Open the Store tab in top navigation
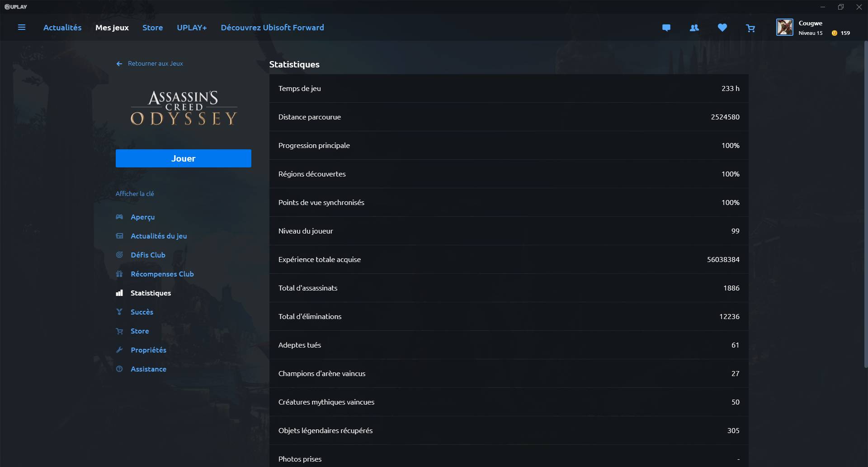Viewport: 868px width, 467px height. [x=153, y=28]
